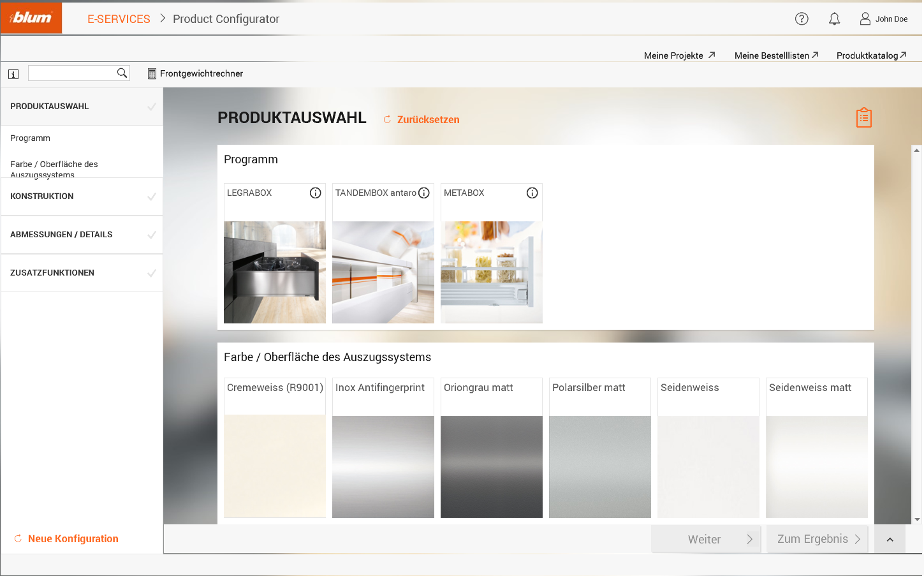The image size is (924, 576).
Task: Open the Frontgewichtrechner calculator
Action: pos(195,73)
